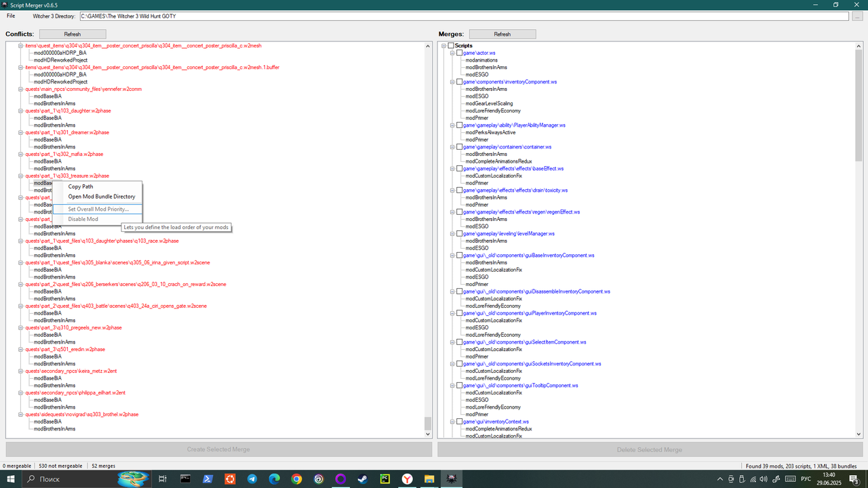Viewport: 868px width, 488px height.
Task: Click the browse (…) directory button
Action: [858, 16]
